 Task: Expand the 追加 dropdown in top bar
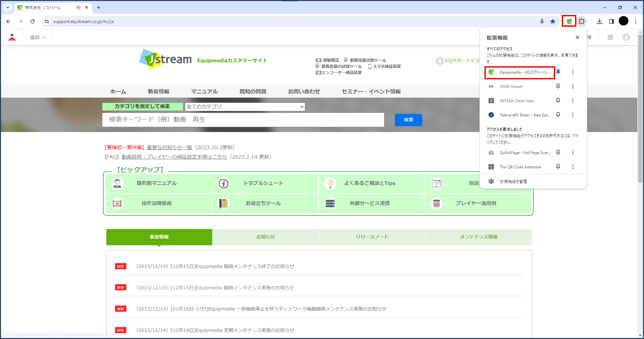[38, 37]
